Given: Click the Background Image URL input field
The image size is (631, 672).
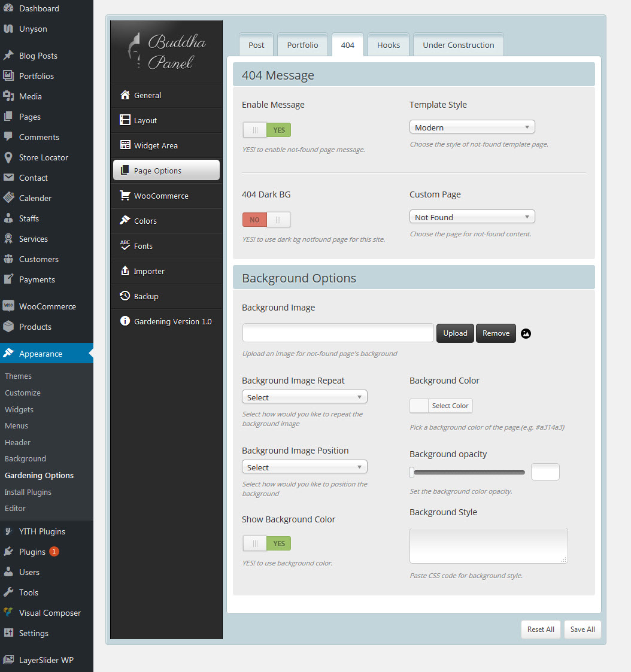Looking at the screenshot, I should (338, 333).
